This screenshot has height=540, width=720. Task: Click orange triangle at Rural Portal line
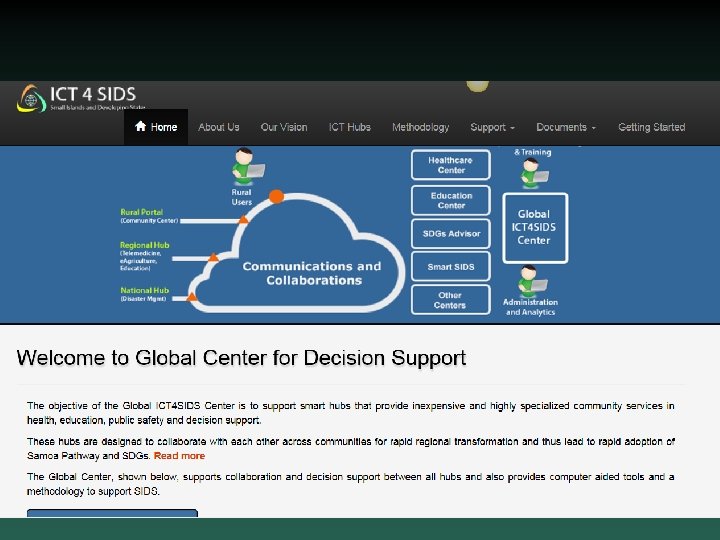(243, 220)
